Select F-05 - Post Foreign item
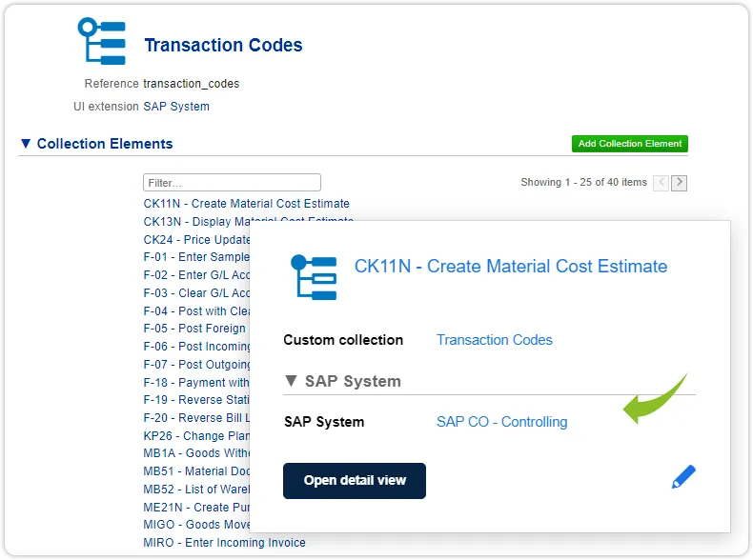This screenshot has width=753, height=560. pyautogui.click(x=194, y=329)
